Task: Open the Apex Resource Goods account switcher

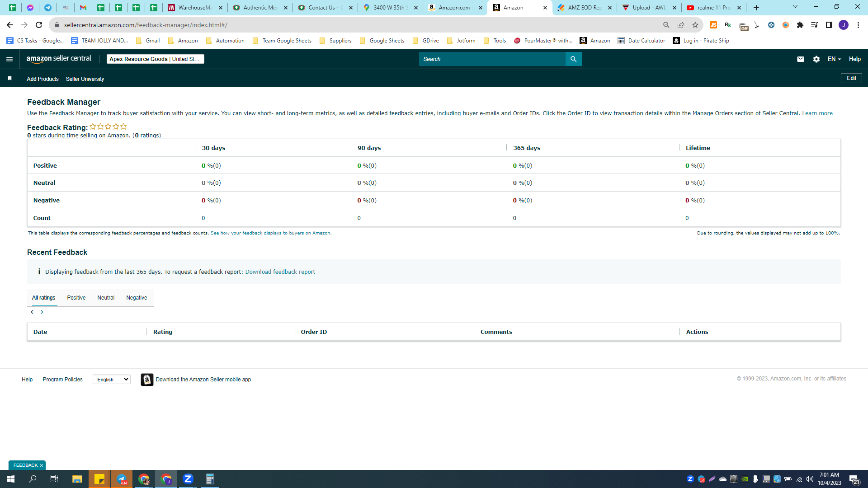Action: pyautogui.click(x=155, y=59)
